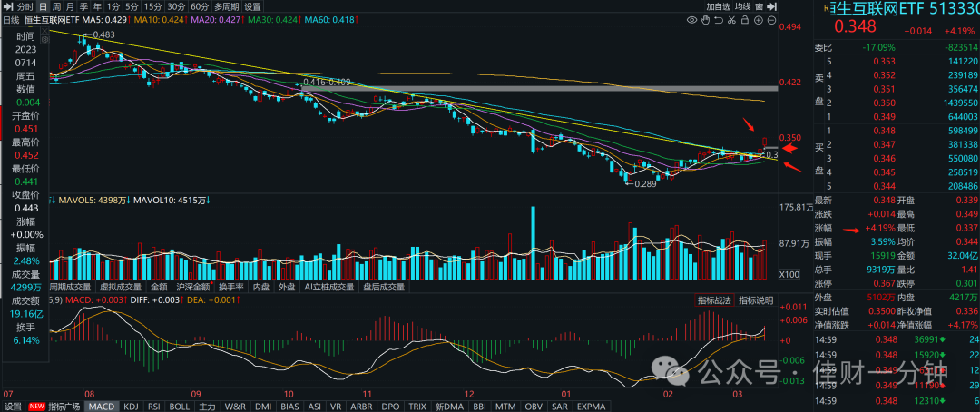Viewport: 980px width, 412px height.
Task: Switch to the 15分 minute chart
Action: (152, 7)
